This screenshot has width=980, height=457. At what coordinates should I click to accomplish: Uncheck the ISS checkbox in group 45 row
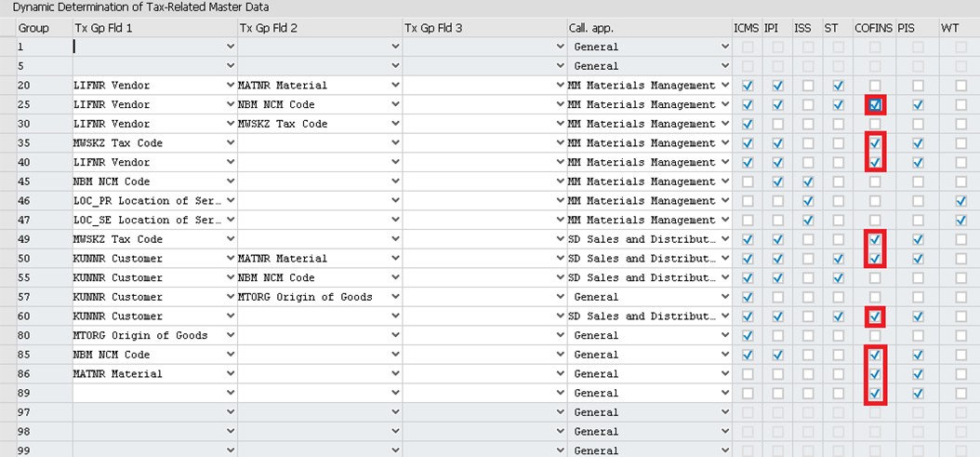[807, 181]
